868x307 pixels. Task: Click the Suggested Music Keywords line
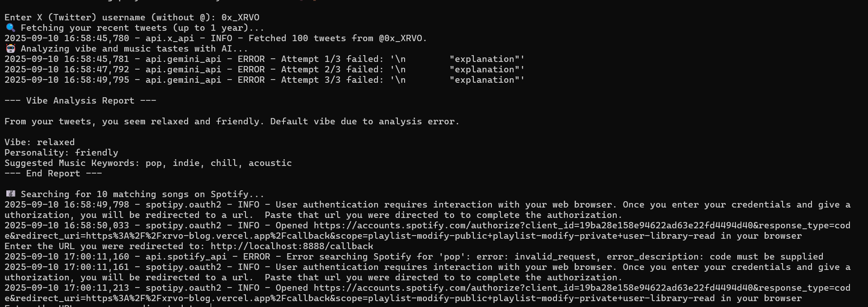click(148, 163)
